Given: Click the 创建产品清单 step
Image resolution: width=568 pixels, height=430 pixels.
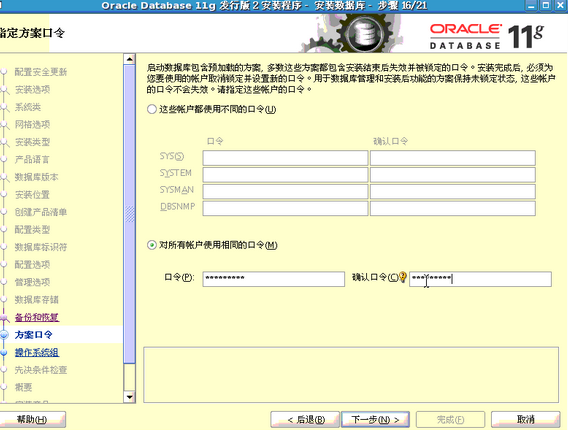Looking at the screenshot, I should (x=41, y=212).
